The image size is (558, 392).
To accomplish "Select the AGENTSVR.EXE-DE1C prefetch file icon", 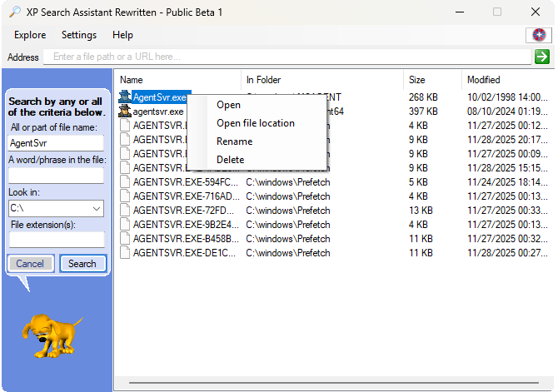I will 125,253.
